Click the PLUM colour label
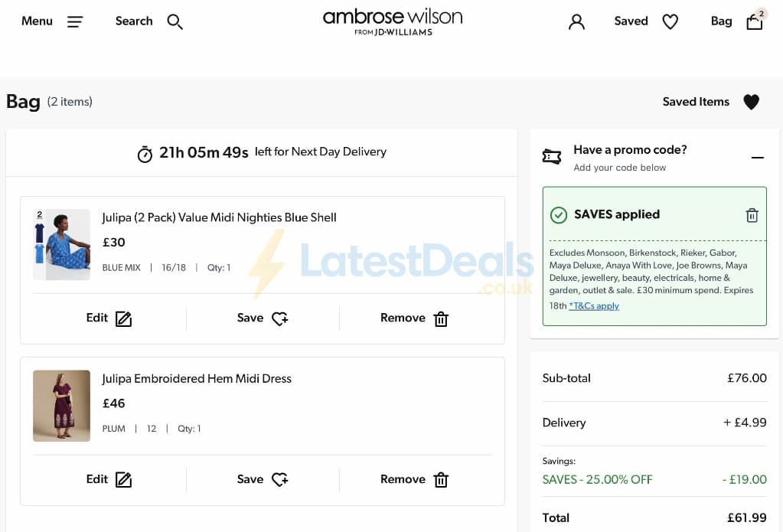The image size is (783, 532). (x=114, y=429)
